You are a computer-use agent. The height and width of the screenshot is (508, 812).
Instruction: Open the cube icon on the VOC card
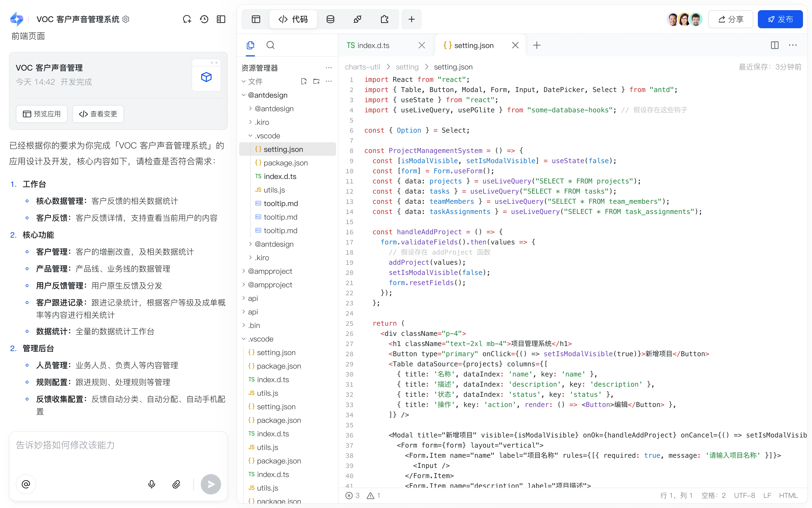pyautogui.click(x=206, y=77)
